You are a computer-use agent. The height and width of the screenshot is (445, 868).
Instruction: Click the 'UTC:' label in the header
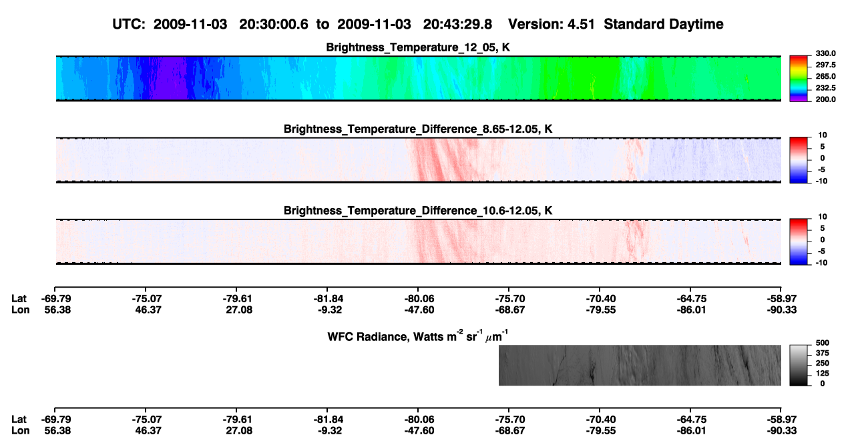coord(130,24)
